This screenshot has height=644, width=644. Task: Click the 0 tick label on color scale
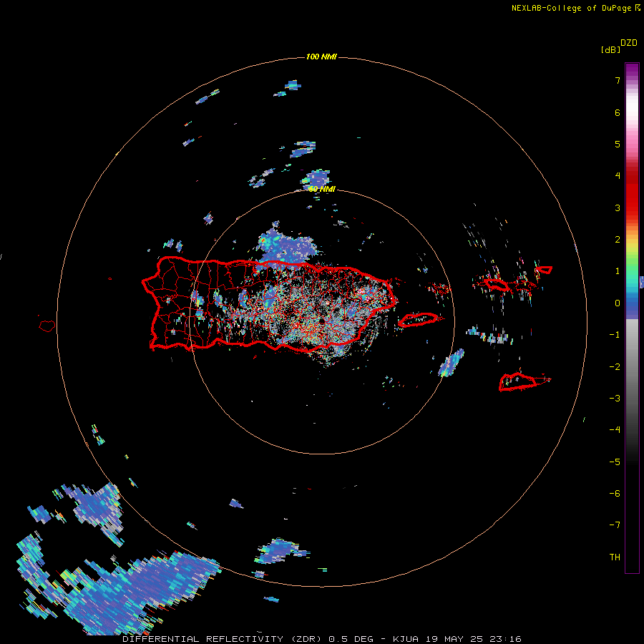[x=618, y=303]
